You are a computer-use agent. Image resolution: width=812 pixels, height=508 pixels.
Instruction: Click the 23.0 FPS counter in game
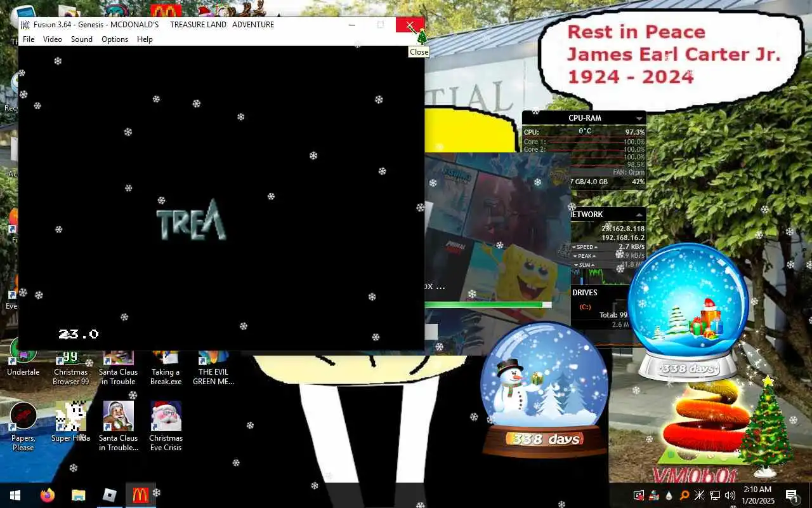[x=79, y=334]
